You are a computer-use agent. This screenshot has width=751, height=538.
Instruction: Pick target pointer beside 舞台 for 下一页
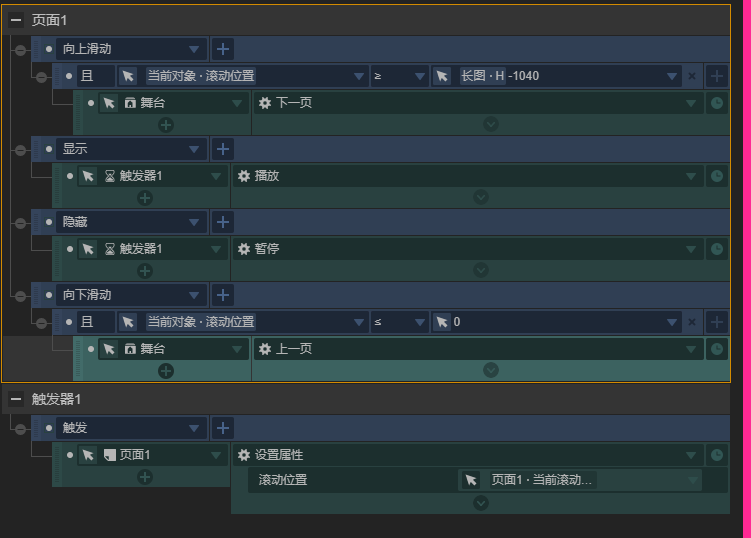pos(109,103)
